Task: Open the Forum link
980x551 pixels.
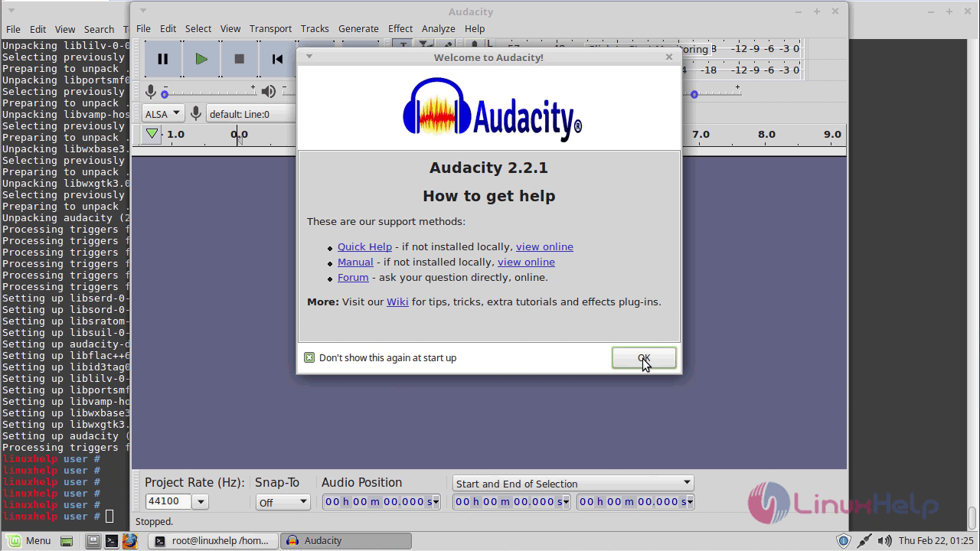Action: click(x=353, y=277)
